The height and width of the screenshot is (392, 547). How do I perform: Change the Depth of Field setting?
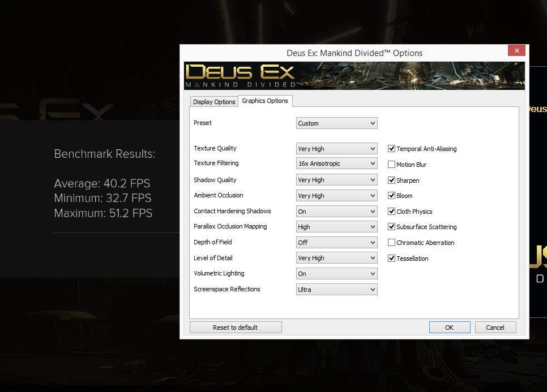pos(337,242)
